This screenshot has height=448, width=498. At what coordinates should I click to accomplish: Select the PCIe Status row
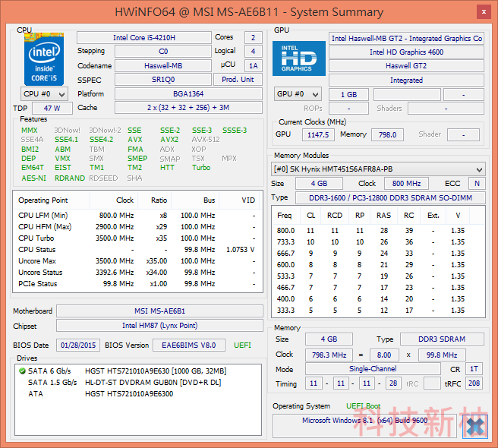click(137, 284)
